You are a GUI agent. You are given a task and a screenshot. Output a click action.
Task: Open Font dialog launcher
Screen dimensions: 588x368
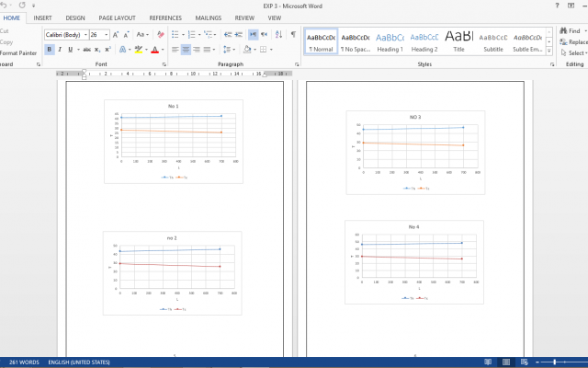(x=164, y=64)
